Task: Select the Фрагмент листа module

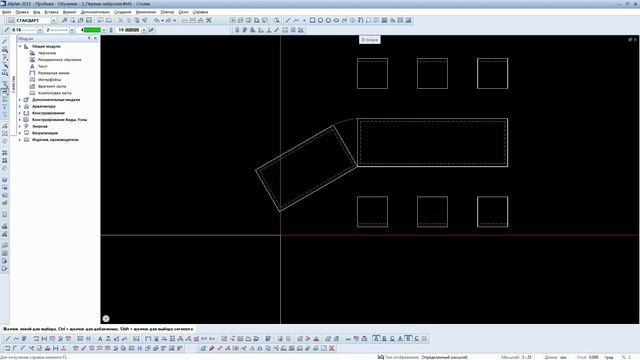Action: point(52,87)
